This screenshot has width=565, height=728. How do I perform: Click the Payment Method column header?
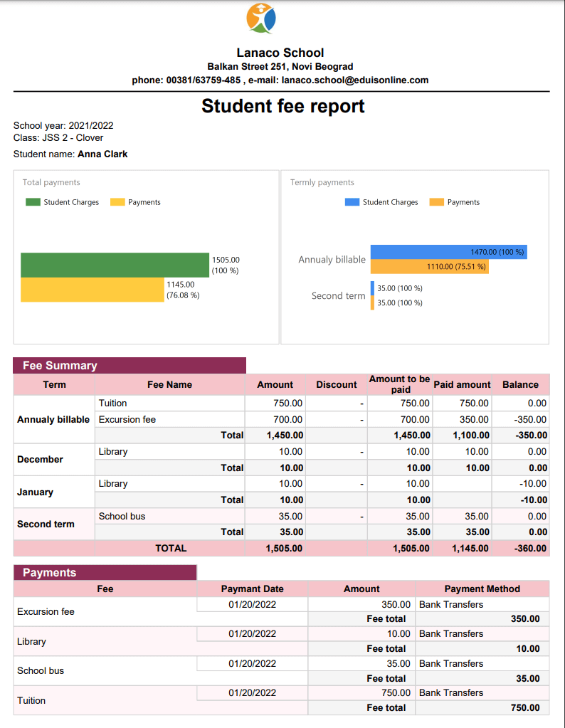(482, 589)
